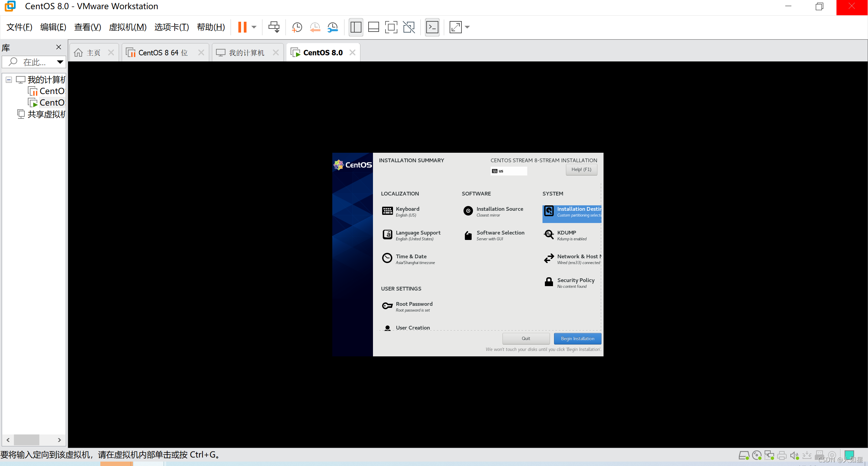Click the pause virtual machine icon

(x=242, y=27)
